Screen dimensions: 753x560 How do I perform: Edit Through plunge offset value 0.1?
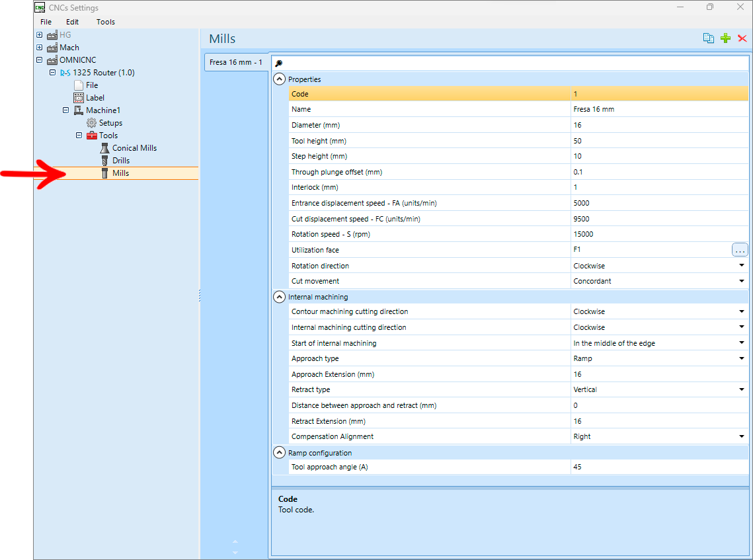point(659,172)
